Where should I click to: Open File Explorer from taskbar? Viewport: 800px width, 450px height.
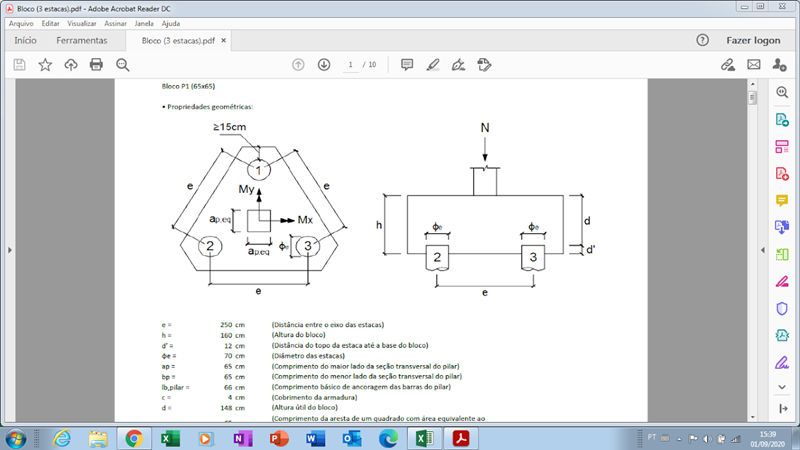click(97, 439)
